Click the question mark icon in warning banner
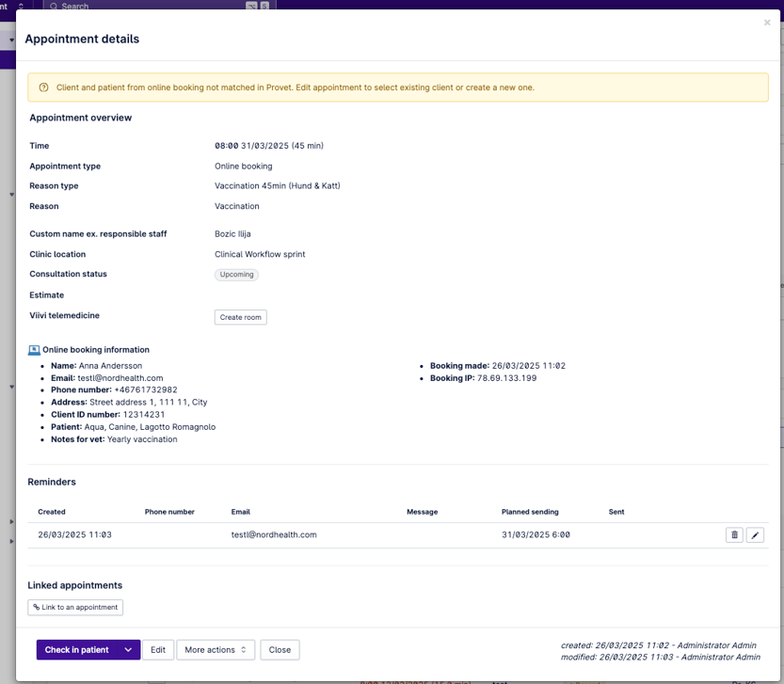784x684 pixels. (43, 87)
